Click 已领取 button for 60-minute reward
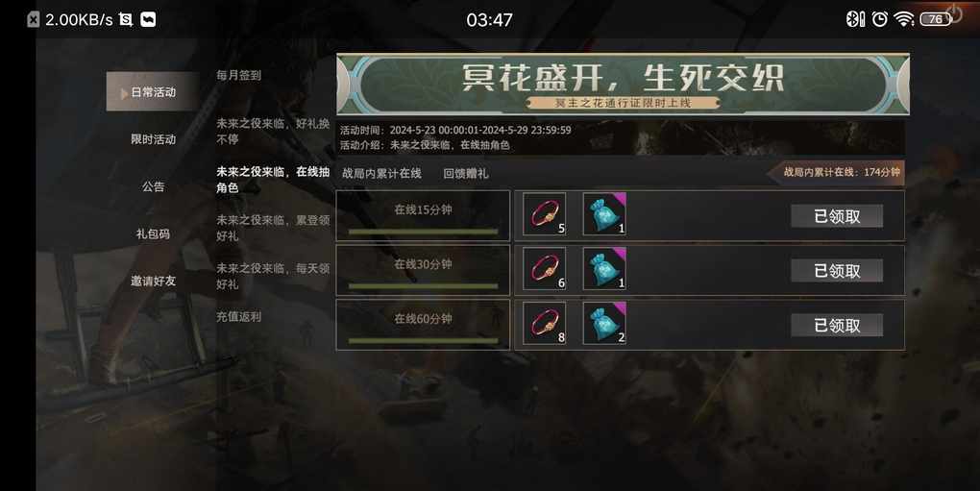Image resolution: width=980 pixels, height=491 pixels. [837, 326]
